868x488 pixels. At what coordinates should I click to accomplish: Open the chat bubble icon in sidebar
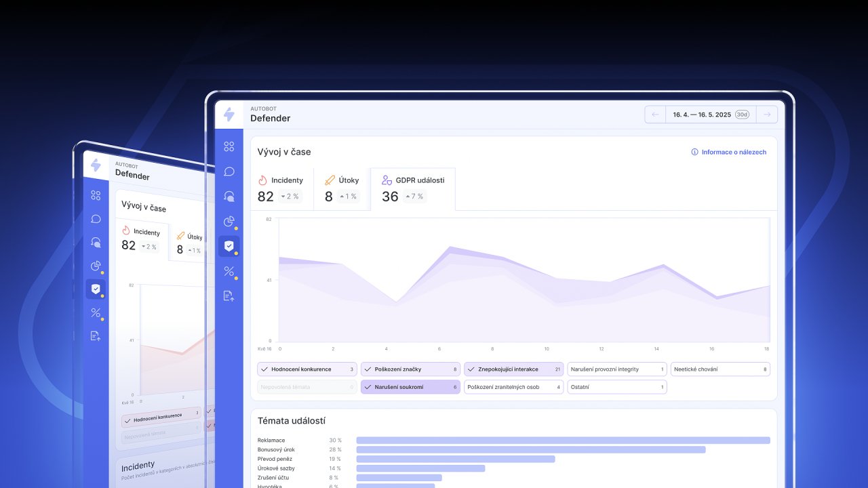229,171
